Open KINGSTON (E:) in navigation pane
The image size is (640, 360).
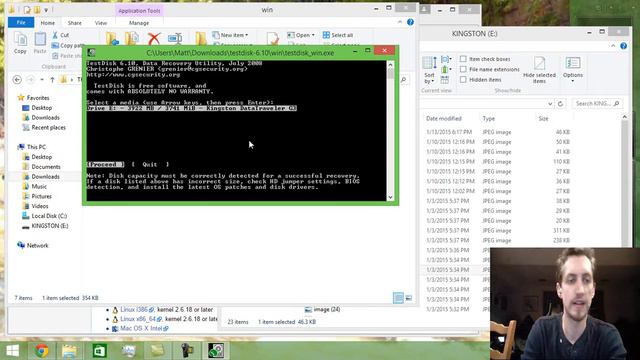[50, 226]
